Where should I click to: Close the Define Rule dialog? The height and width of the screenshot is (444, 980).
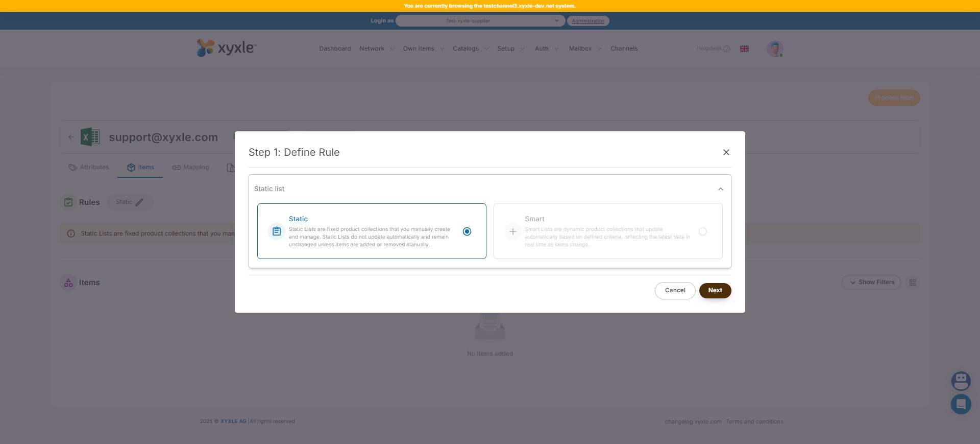coord(726,152)
